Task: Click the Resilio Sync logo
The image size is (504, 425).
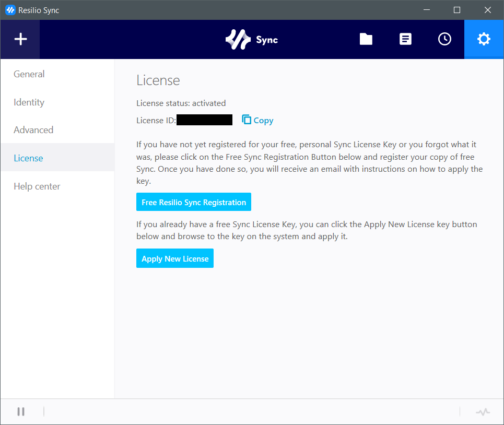Action: pos(252,40)
